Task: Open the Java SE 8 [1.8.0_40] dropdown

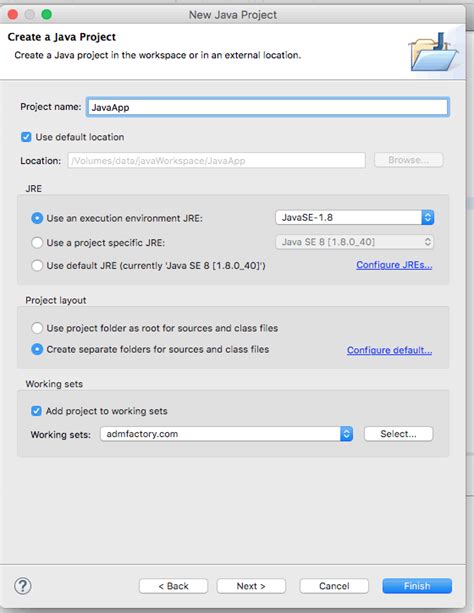Action: point(355,242)
